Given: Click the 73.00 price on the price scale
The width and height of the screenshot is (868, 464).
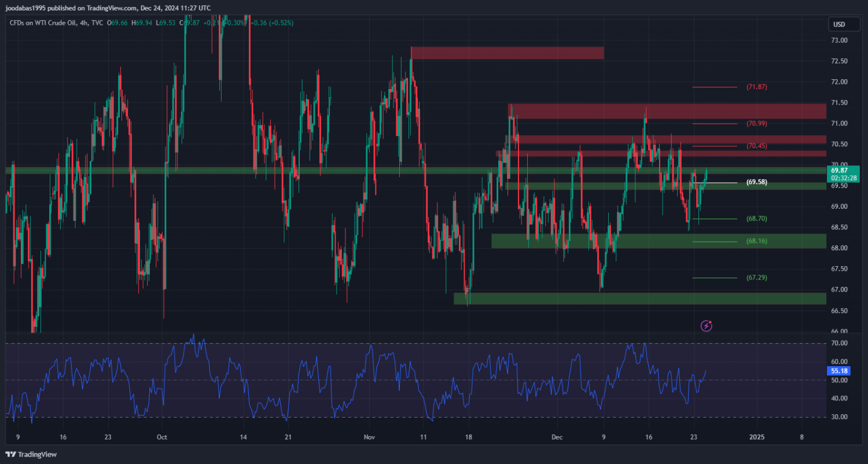Looking at the screenshot, I should point(839,40).
